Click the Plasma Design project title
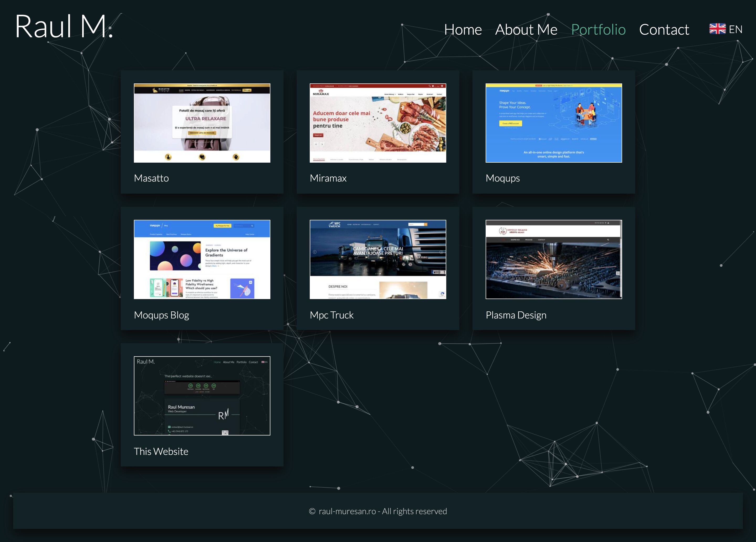 (x=516, y=315)
